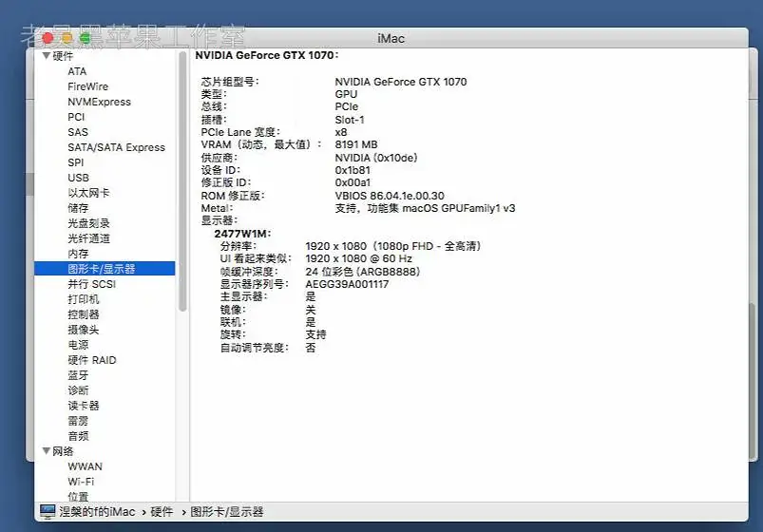Viewport: 763px width, 532px height.
Task: Click 涅槃的f的iMac in the path bar
Action: click(x=97, y=511)
